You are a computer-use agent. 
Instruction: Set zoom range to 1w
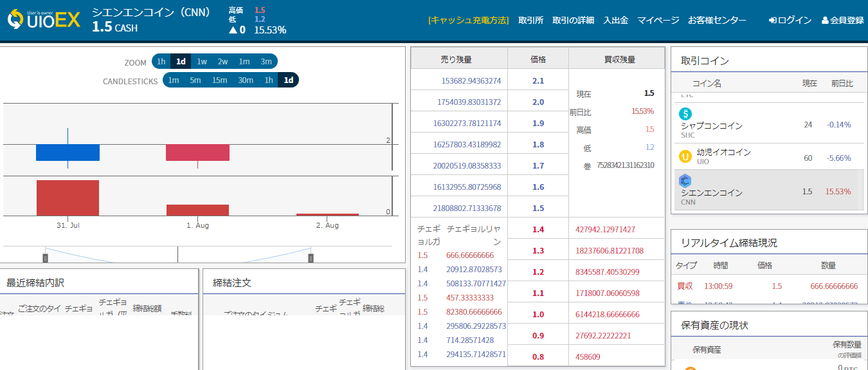click(202, 62)
